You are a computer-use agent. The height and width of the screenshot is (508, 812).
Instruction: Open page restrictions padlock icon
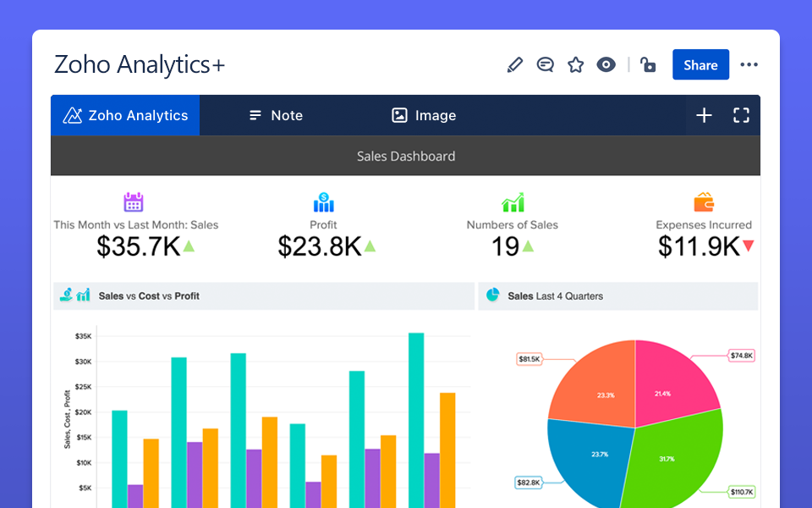coord(648,65)
